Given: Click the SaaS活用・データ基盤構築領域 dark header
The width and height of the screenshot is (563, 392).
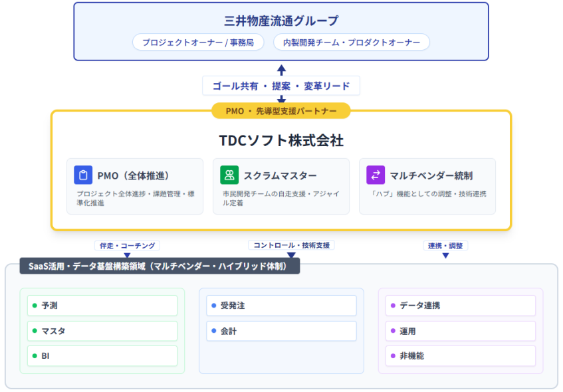Looking at the screenshot, I should click(160, 266).
